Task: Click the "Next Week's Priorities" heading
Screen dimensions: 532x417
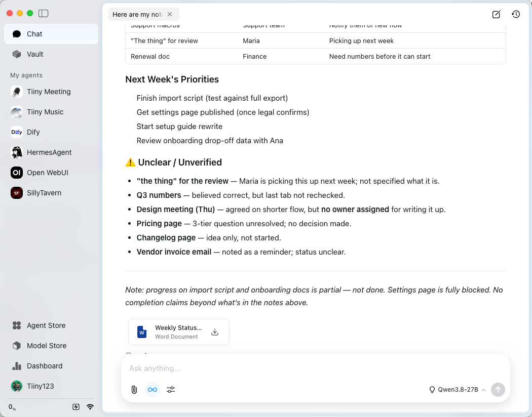Action: click(172, 79)
